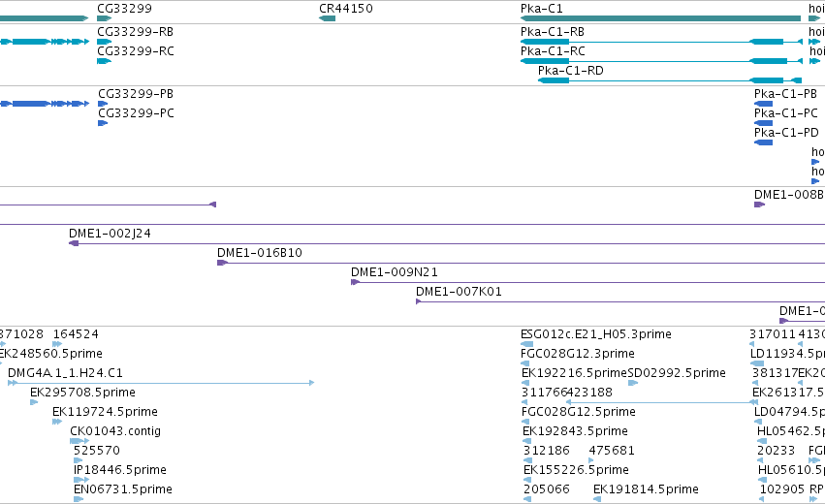Click the 311766 EST label
The width and height of the screenshot is (825, 504).
click(x=544, y=393)
